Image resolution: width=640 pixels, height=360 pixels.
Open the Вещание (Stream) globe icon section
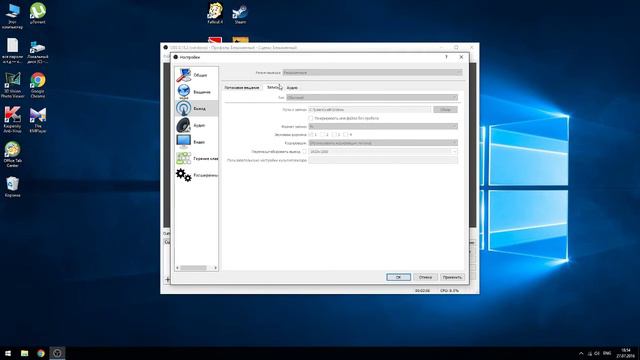(183, 92)
